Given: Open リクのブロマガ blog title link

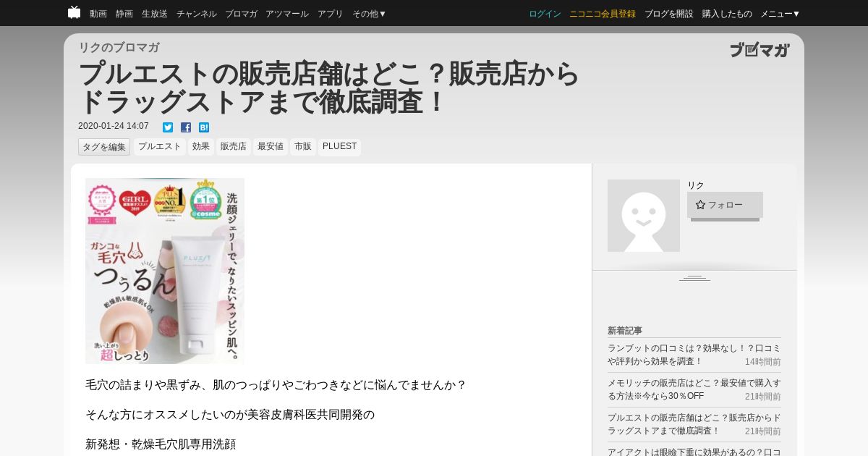Looking at the screenshot, I should (x=119, y=47).
